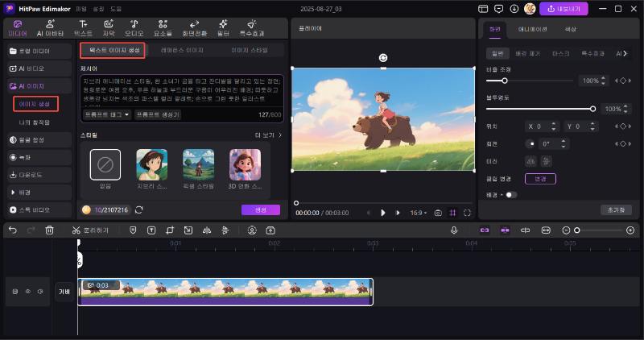Open the 특수효과 special effects tab
644x340 pixels.
(251, 28)
